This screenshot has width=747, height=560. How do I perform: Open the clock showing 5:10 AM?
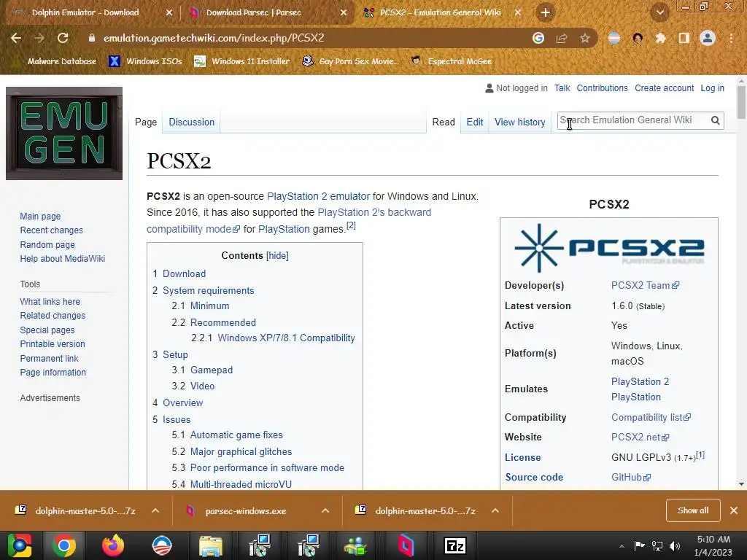(x=713, y=545)
